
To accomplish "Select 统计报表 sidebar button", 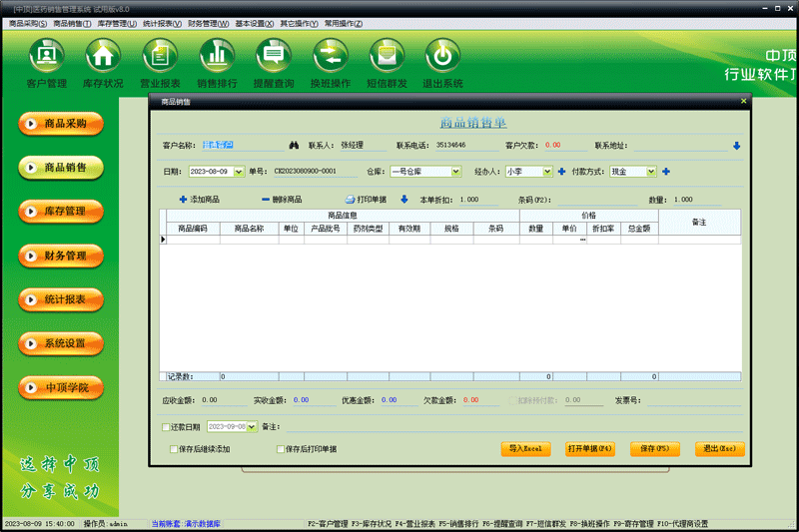I will coord(61,299).
